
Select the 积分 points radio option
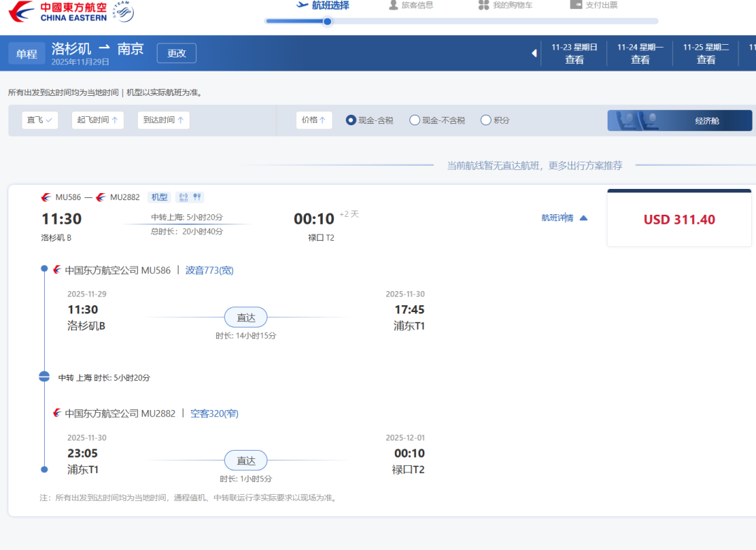pos(486,120)
